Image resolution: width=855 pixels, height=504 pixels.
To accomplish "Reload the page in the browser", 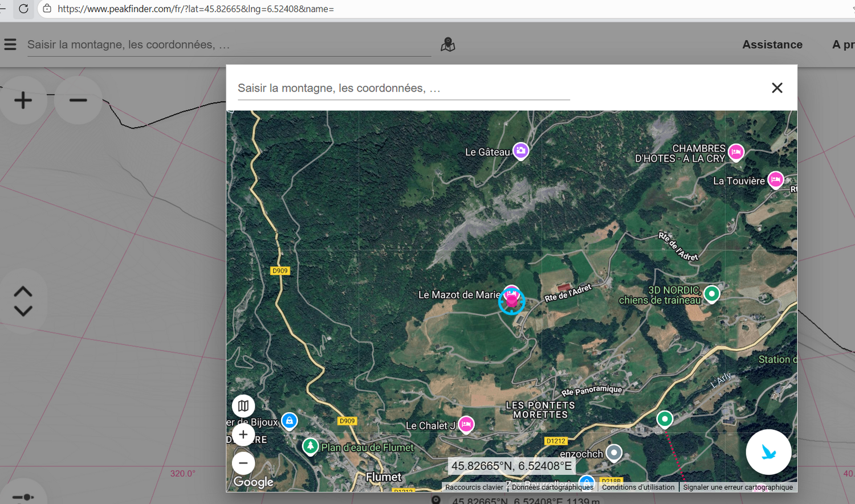I will point(23,9).
